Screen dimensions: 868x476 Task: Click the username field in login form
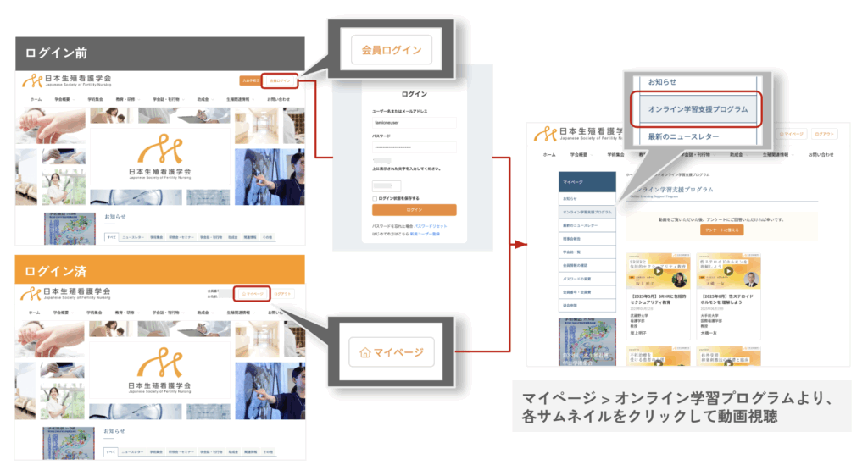(414, 123)
